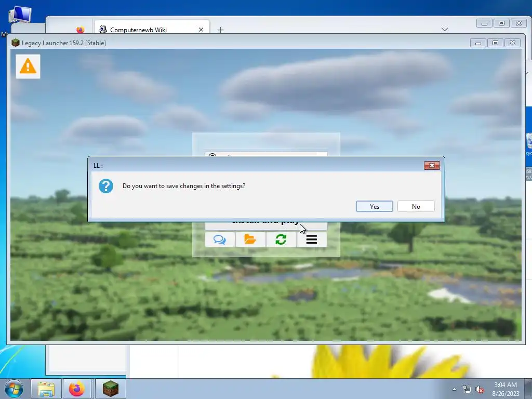Select the Computer desktop icon

(x=20, y=15)
